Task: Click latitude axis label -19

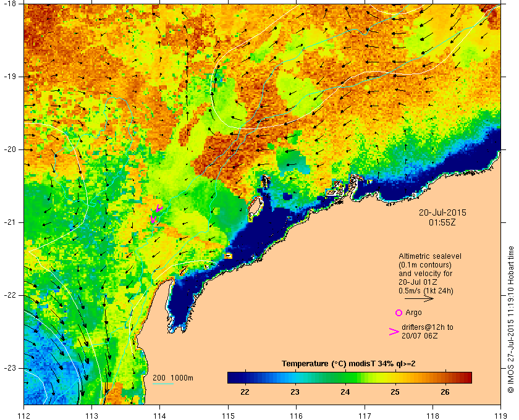Action: pos(9,77)
